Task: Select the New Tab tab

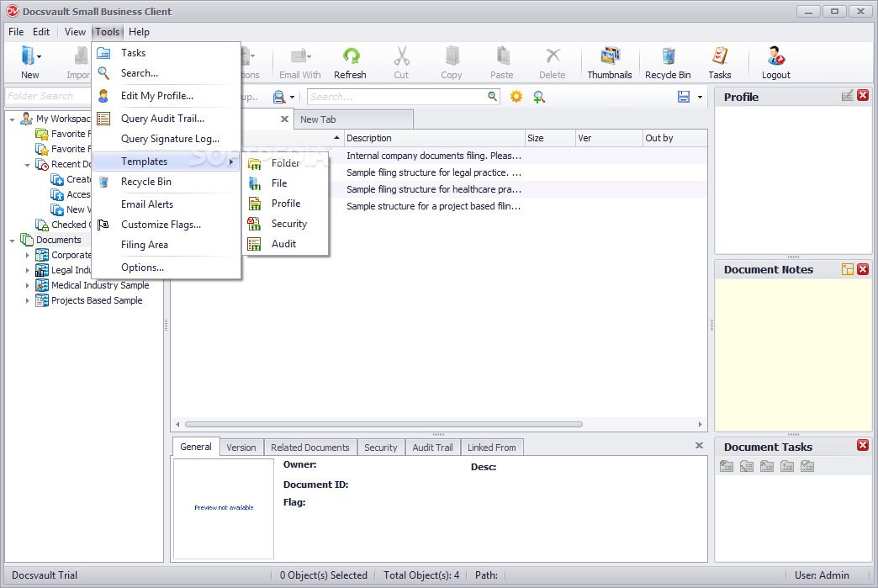Action: point(354,119)
